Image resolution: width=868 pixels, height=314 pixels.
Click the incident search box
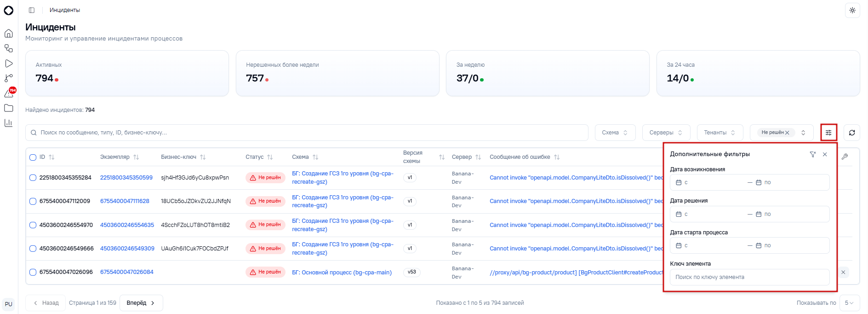[307, 133]
